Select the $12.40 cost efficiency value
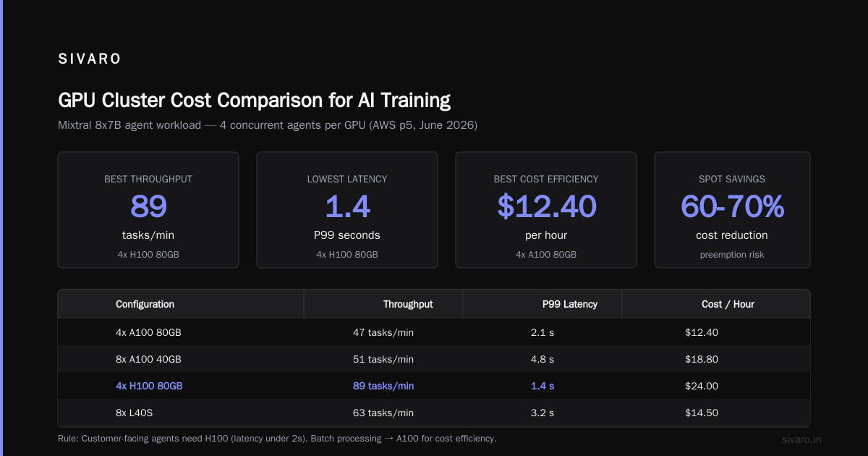868x456 pixels. [546, 206]
